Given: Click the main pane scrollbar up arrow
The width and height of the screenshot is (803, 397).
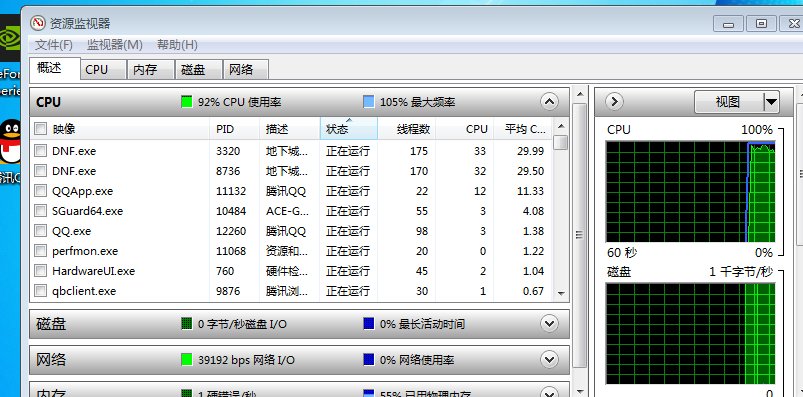Looking at the screenshot, I should pyautogui.click(x=580, y=94).
